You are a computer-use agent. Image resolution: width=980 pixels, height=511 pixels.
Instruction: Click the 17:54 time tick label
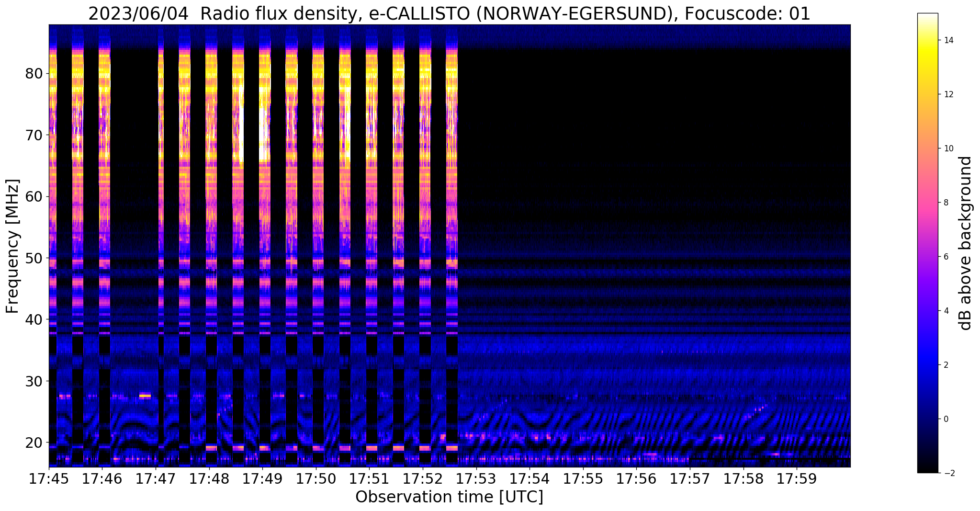tap(529, 478)
